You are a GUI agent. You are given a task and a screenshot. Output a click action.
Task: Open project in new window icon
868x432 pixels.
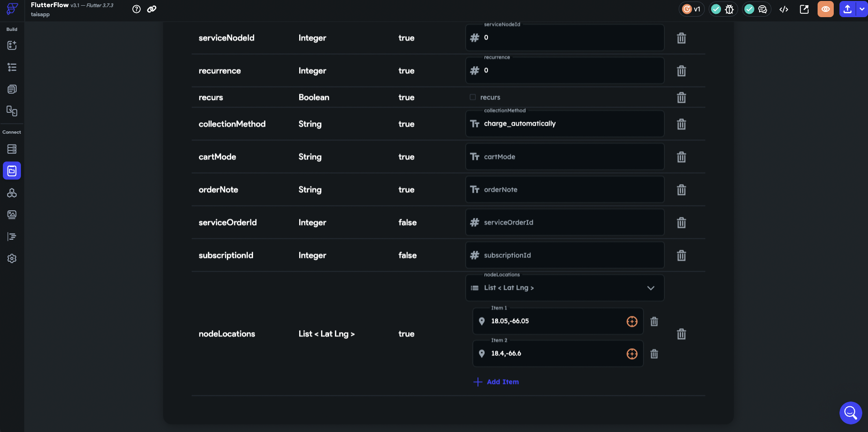(x=804, y=9)
